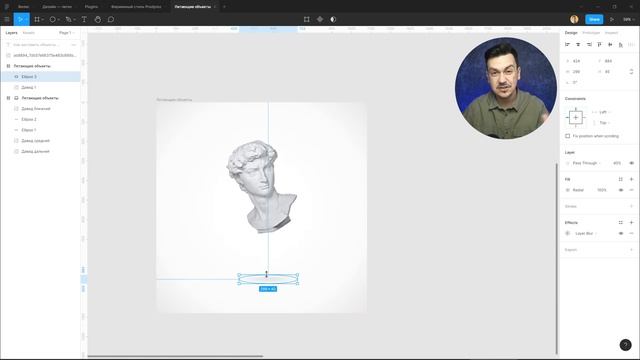Click Figma home logo in title bar
The width and height of the screenshot is (640, 360).
point(7,7)
